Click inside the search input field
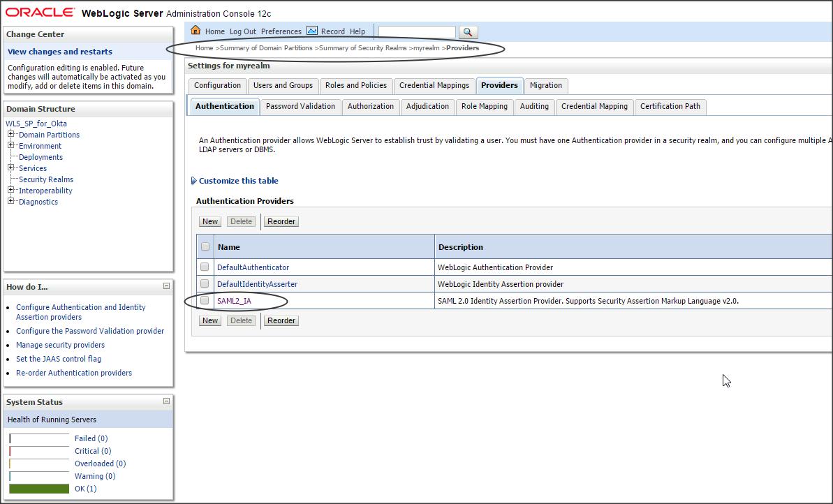 click(x=417, y=32)
